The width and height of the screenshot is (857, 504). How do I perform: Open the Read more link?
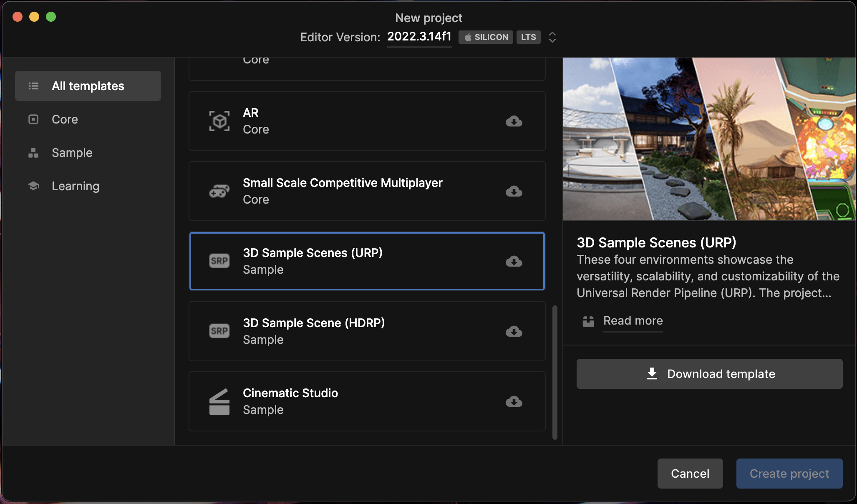coord(633,321)
